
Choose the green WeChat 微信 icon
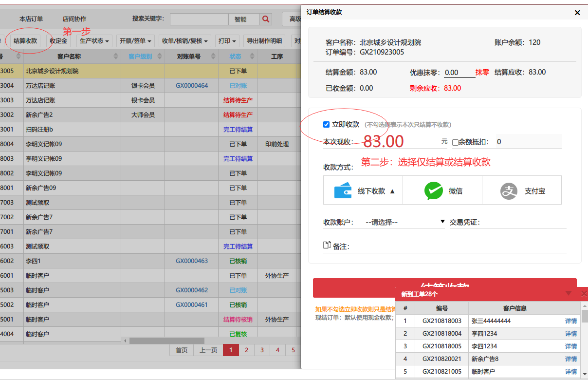(434, 191)
